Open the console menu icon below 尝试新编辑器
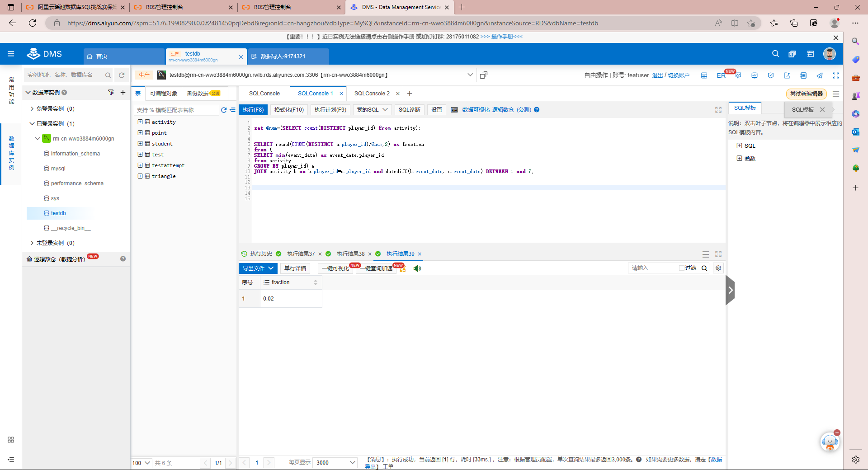The image size is (868, 470). [836, 94]
